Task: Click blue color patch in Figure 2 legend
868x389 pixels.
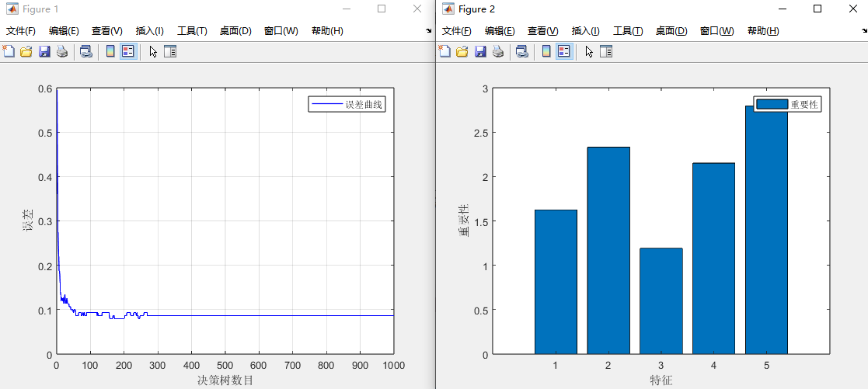Action: [772, 104]
